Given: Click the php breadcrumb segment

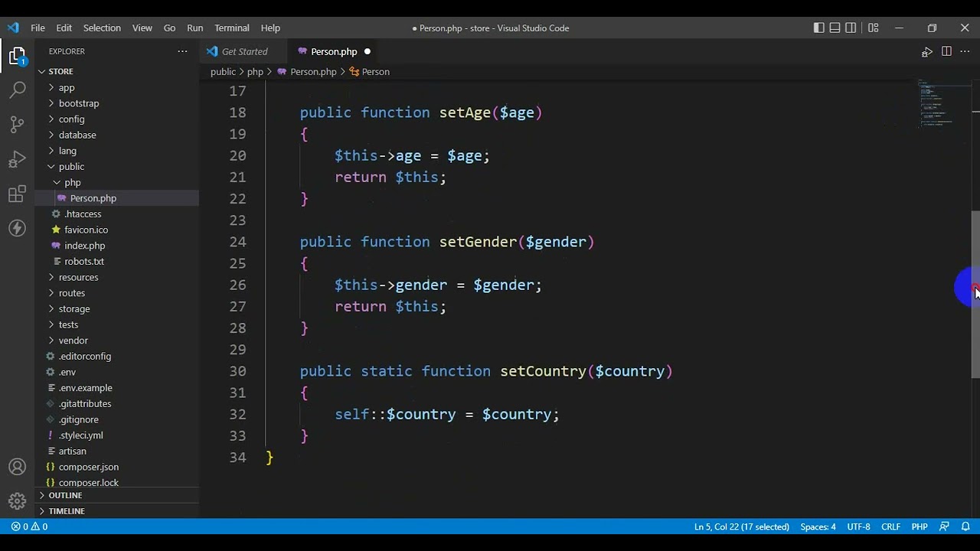Looking at the screenshot, I should pos(255,71).
